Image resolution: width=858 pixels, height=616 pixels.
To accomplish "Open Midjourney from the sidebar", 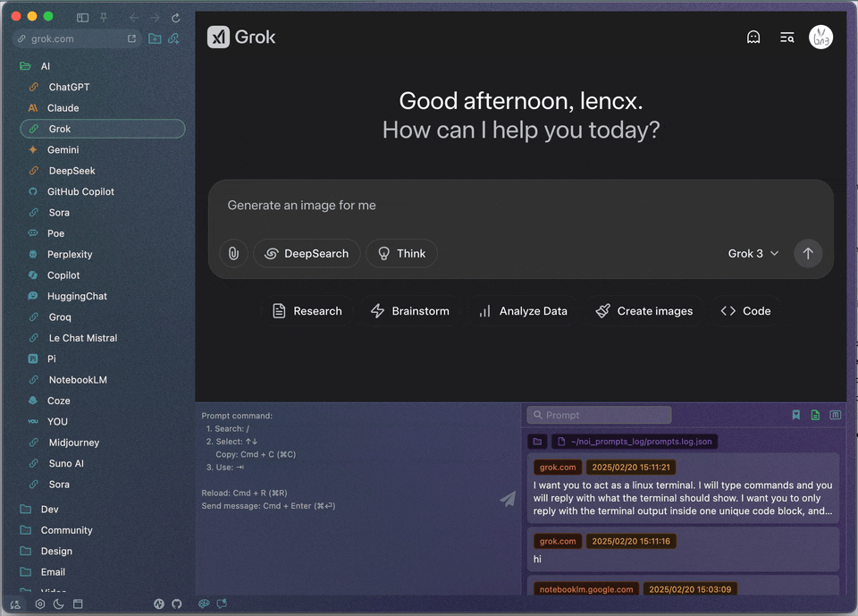I will [103, 443].
